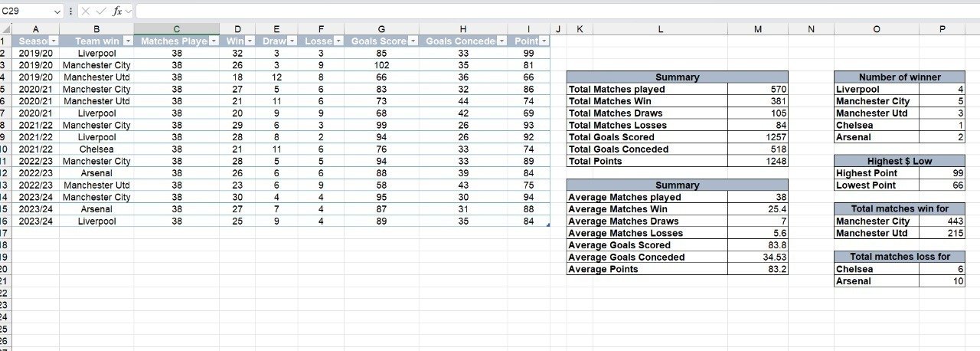The image size is (980, 351).
Task: Open the Season column filter dropdown
Action: 54,41
